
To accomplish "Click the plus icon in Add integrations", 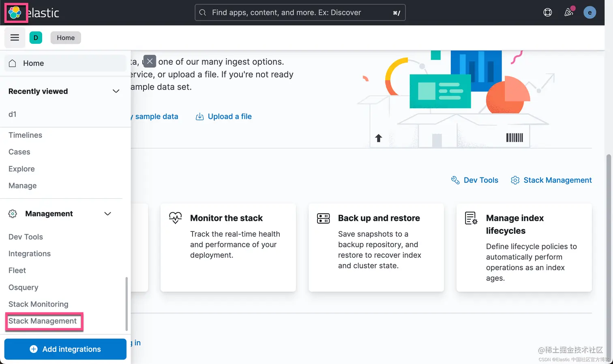I will click(34, 349).
